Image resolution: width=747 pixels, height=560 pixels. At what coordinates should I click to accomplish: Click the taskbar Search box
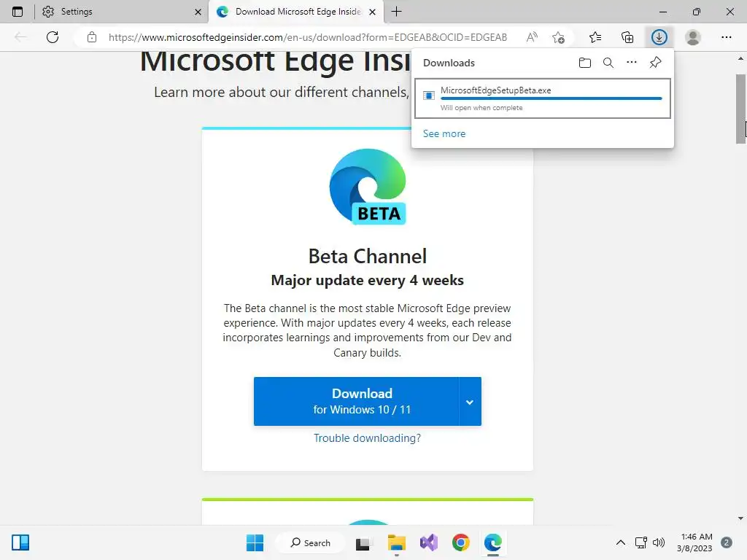coord(311,542)
